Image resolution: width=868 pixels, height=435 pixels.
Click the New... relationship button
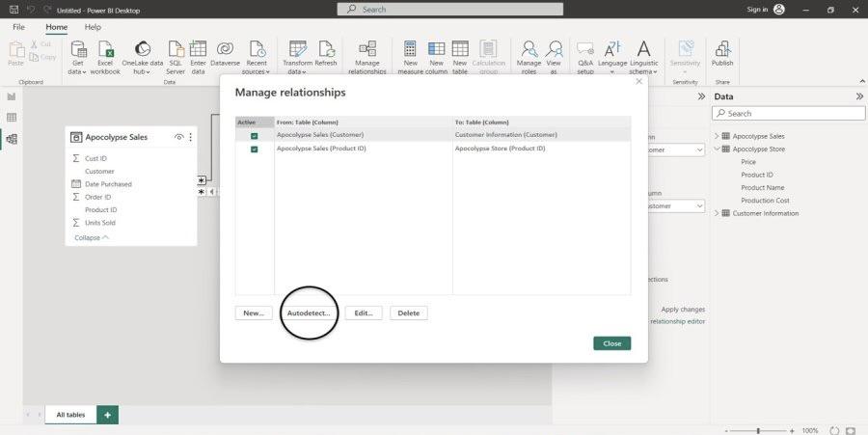(254, 313)
